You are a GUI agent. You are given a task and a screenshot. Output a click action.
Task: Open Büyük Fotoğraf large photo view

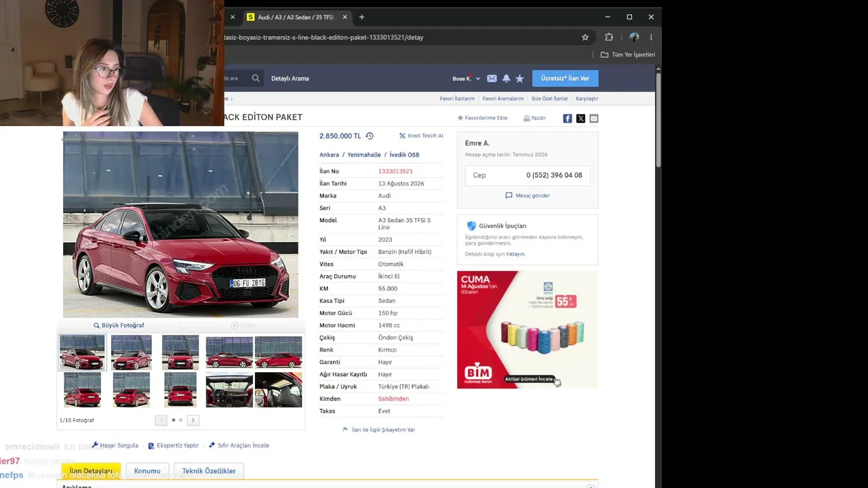tap(119, 325)
